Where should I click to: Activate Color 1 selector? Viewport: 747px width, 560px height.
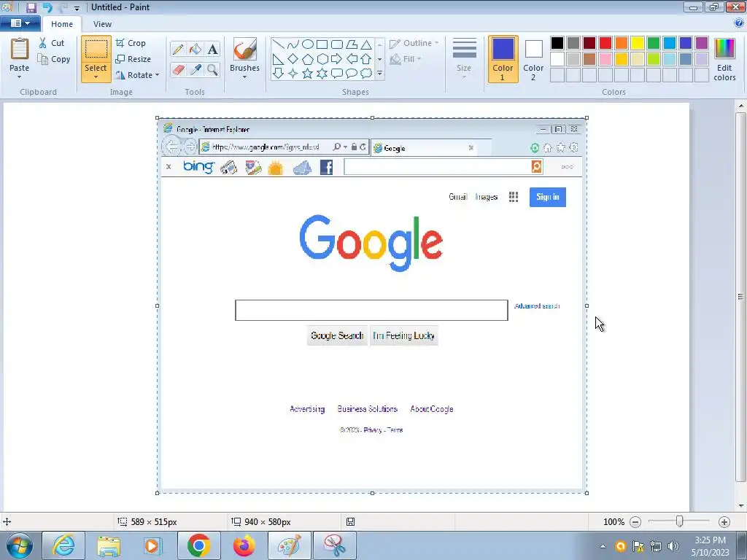tap(503, 59)
